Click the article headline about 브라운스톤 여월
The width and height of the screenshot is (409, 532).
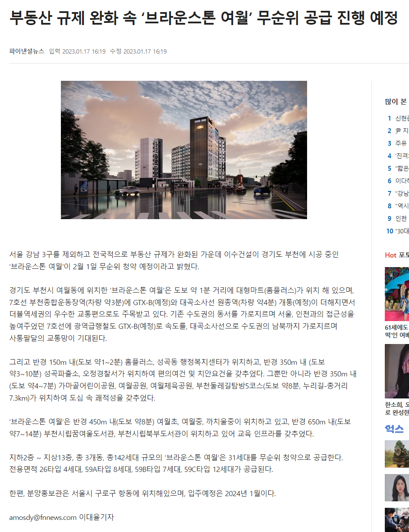[x=203, y=18]
